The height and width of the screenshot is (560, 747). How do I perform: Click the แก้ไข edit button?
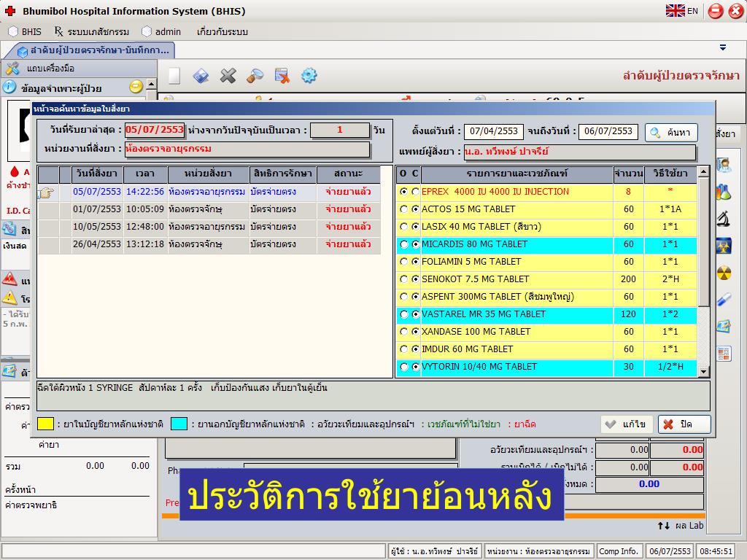pyautogui.click(x=627, y=424)
